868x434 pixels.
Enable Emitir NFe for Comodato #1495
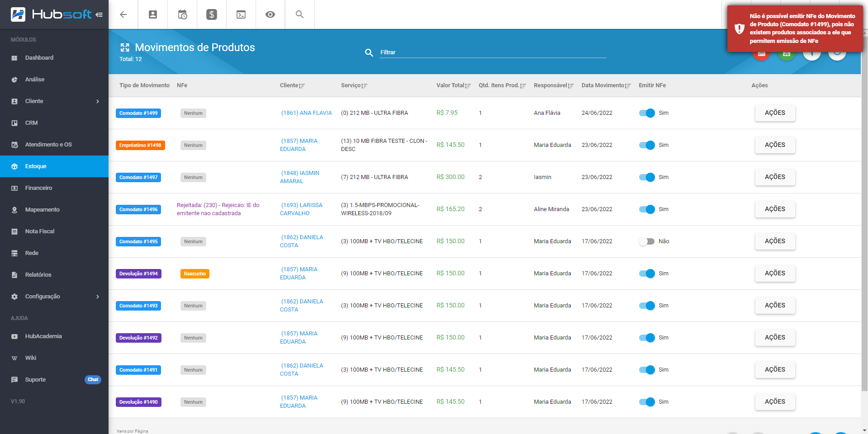tap(647, 241)
